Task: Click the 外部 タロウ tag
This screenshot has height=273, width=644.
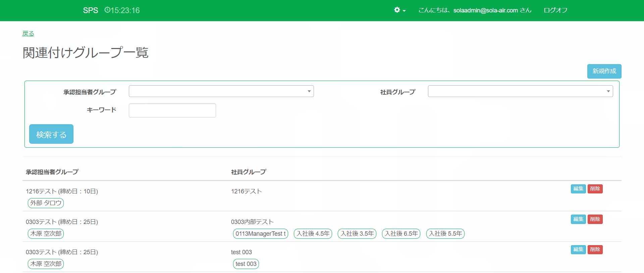Action: point(46,203)
